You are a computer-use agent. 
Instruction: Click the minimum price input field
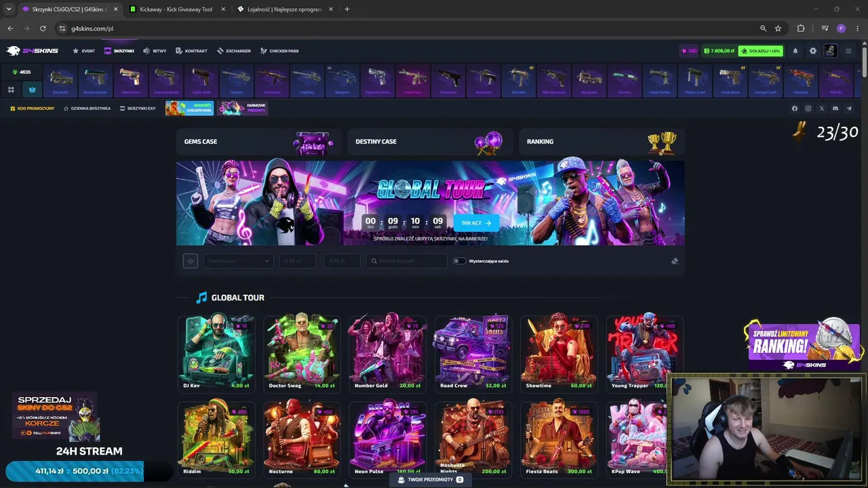point(298,261)
